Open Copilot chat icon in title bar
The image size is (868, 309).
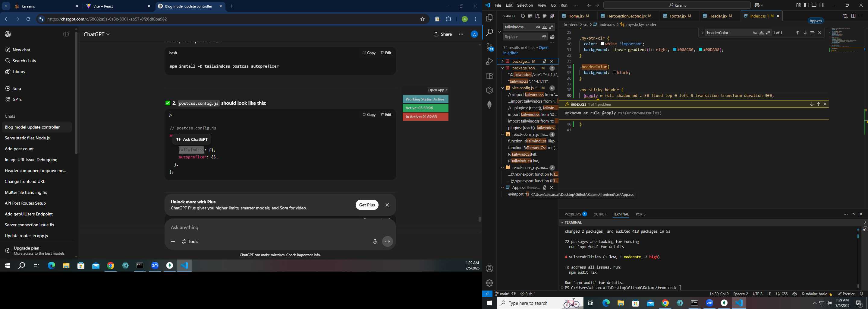tap(756, 5)
